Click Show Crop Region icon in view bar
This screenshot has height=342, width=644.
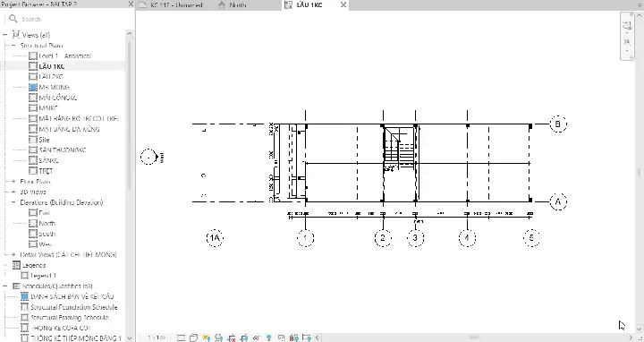[244, 338]
